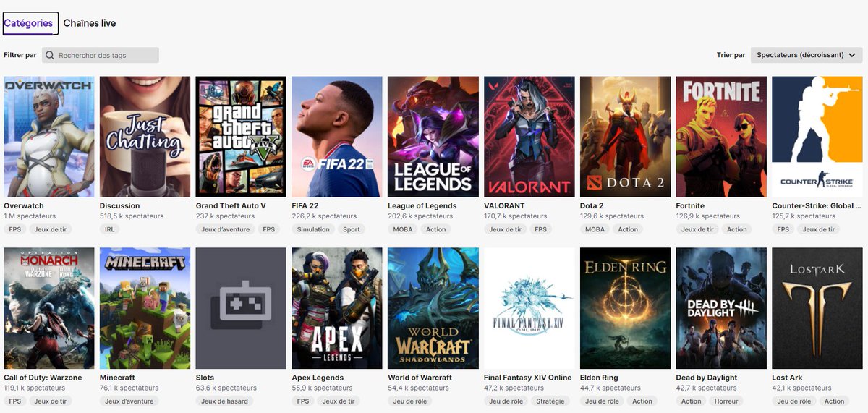The image size is (868, 413).
Task: Open the Minecraft cover thumbnail
Action: pos(145,308)
